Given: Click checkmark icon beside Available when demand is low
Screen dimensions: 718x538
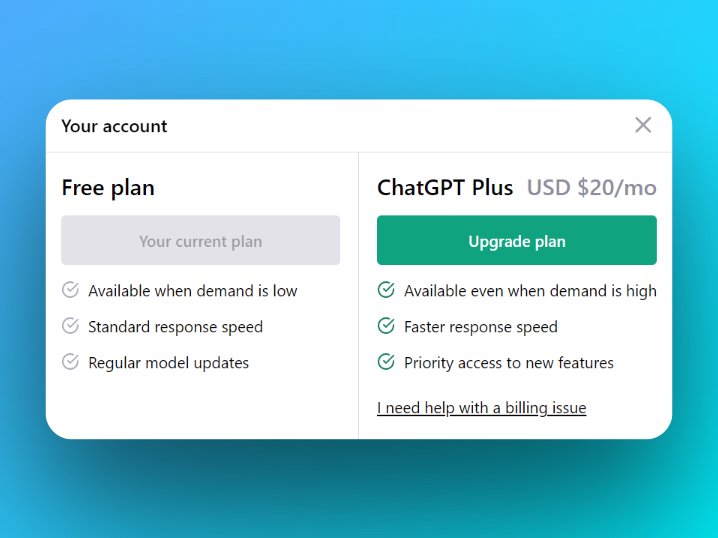Looking at the screenshot, I should coord(70,290).
